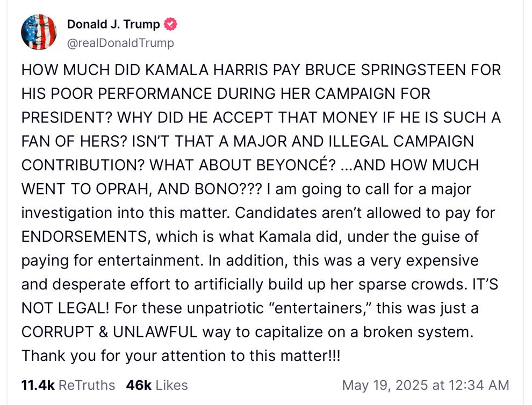View the 11.4k ReTruths count
The image size is (532, 405).
(38, 385)
